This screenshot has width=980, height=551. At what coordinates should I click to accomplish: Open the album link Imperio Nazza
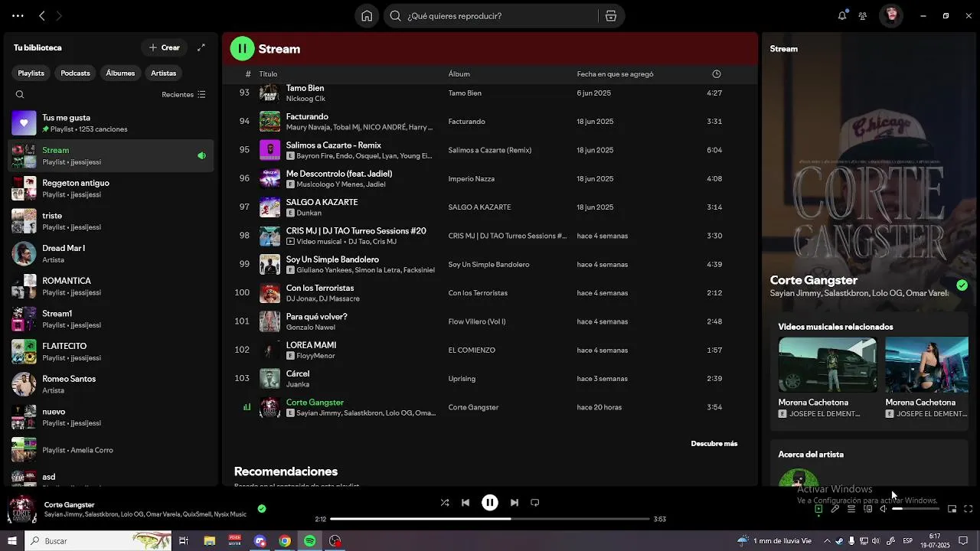coord(472,179)
